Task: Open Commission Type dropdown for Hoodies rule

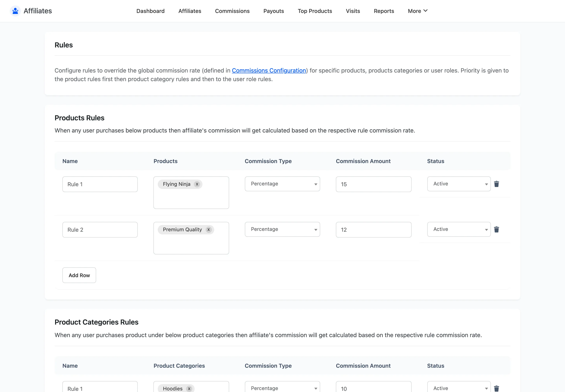Action: 282,387
